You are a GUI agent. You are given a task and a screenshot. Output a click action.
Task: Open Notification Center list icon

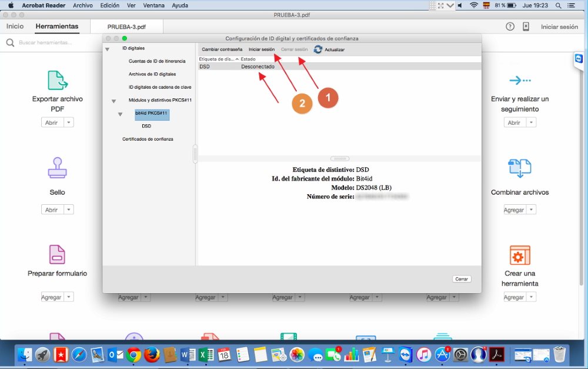(571, 5)
